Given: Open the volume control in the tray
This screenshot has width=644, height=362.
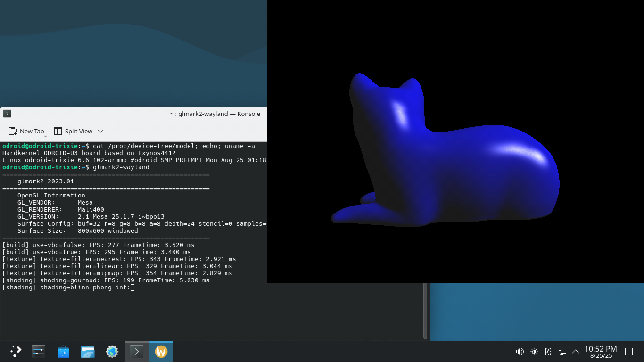Looking at the screenshot, I should click(520, 352).
